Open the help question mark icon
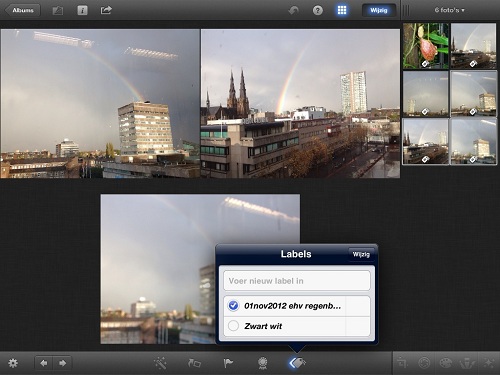 click(x=318, y=10)
